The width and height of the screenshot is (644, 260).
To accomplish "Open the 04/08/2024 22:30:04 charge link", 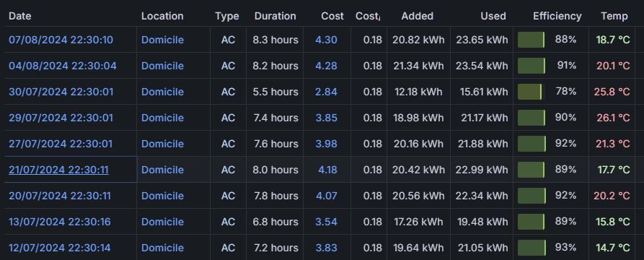I will point(63,66).
